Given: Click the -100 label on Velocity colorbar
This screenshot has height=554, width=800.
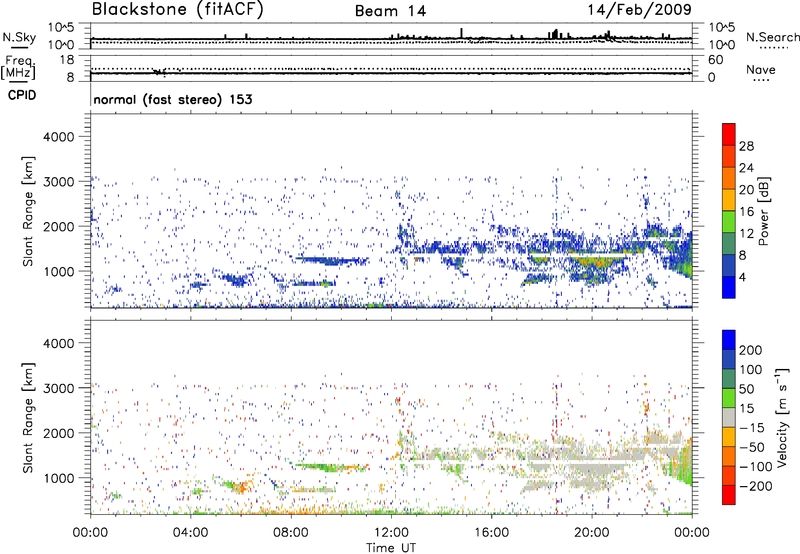Looking at the screenshot, I should click(755, 467).
